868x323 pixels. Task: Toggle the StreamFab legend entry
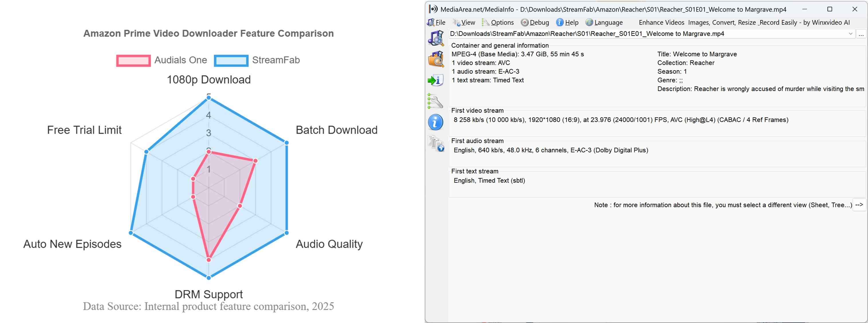click(x=259, y=60)
